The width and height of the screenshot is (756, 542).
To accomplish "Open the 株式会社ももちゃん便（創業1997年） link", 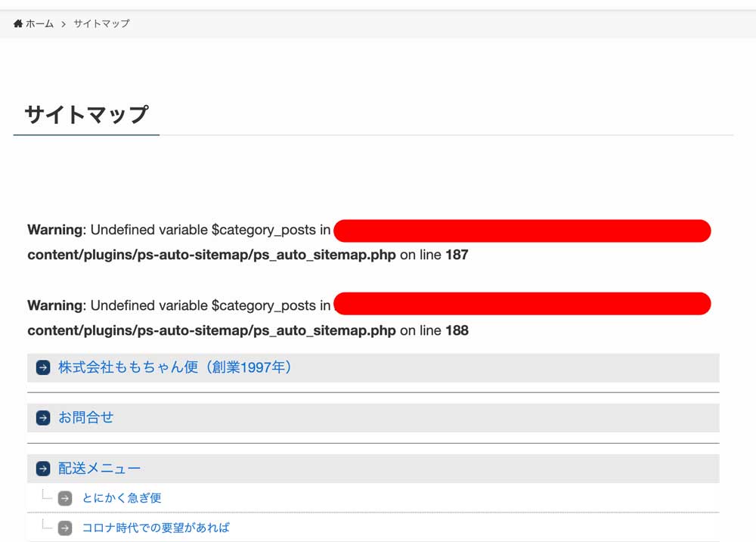I will [x=175, y=367].
